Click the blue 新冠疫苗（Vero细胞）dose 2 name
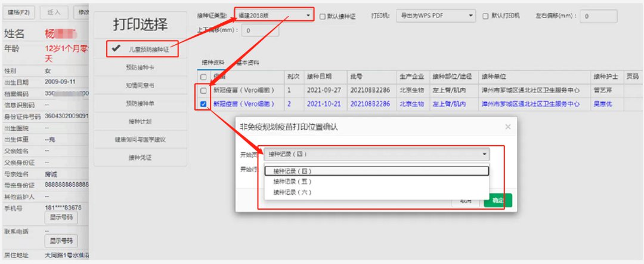This screenshot has width=644, height=264. coord(243,104)
